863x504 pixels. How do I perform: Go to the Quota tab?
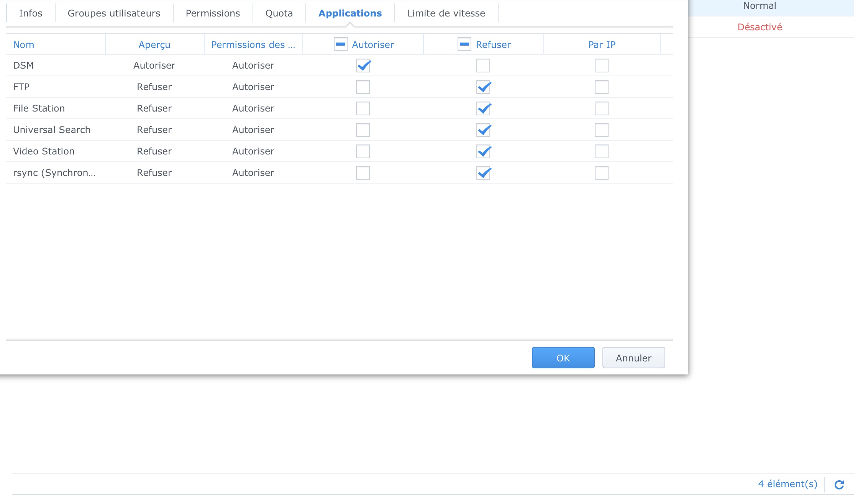click(x=279, y=13)
